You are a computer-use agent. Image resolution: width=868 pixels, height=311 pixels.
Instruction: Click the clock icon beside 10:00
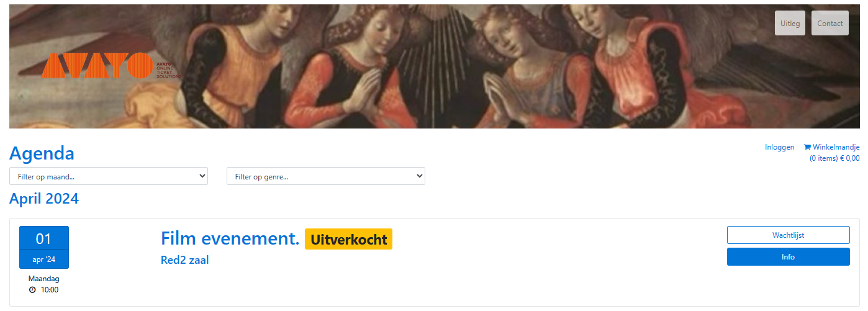pyautogui.click(x=32, y=290)
